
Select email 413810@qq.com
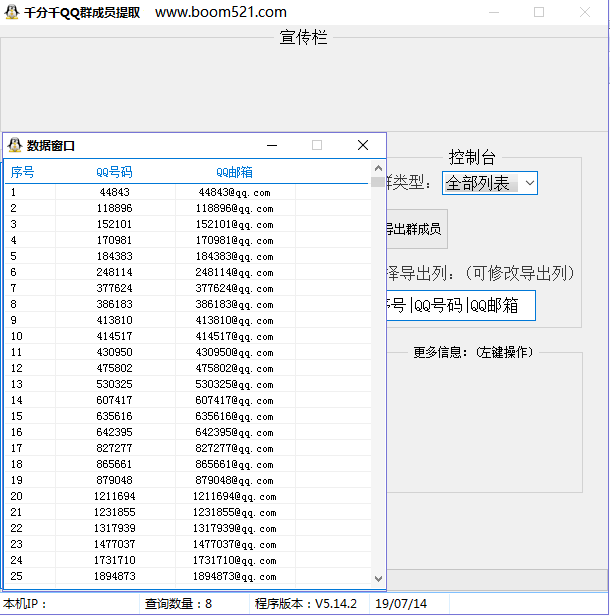(x=234, y=320)
